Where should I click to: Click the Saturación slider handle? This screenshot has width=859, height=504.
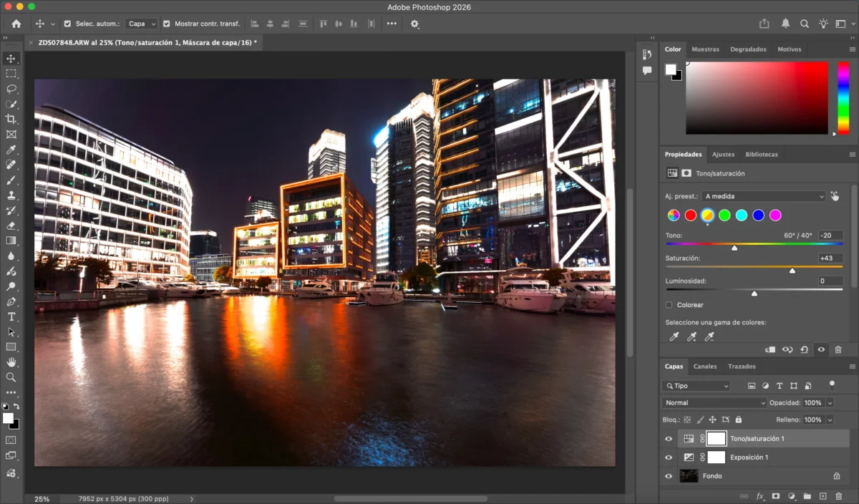click(x=792, y=271)
